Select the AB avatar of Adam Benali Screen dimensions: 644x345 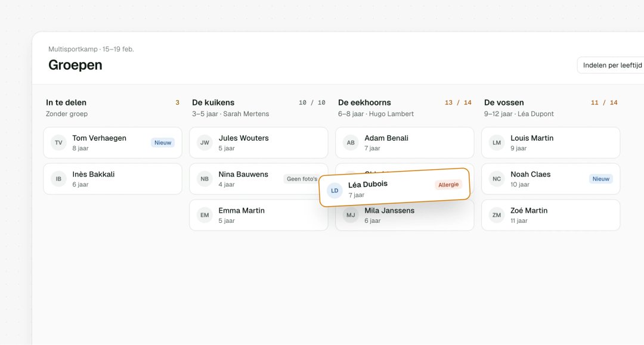click(351, 143)
